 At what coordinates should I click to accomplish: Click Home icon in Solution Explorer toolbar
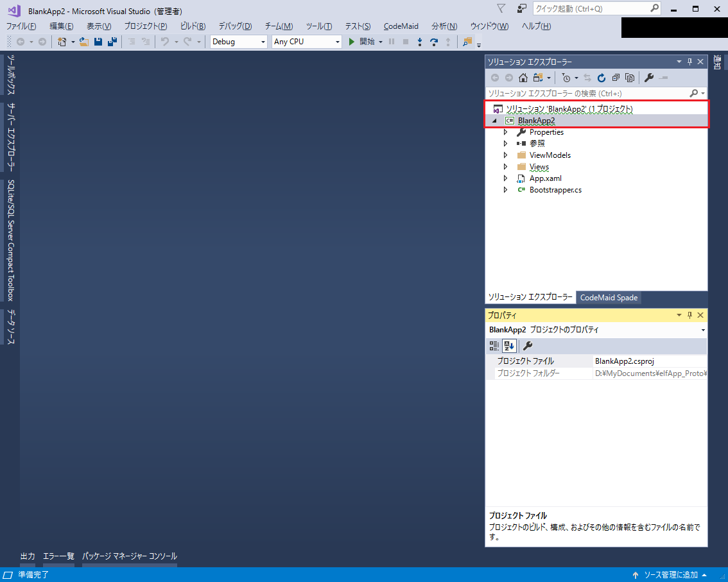pos(523,78)
